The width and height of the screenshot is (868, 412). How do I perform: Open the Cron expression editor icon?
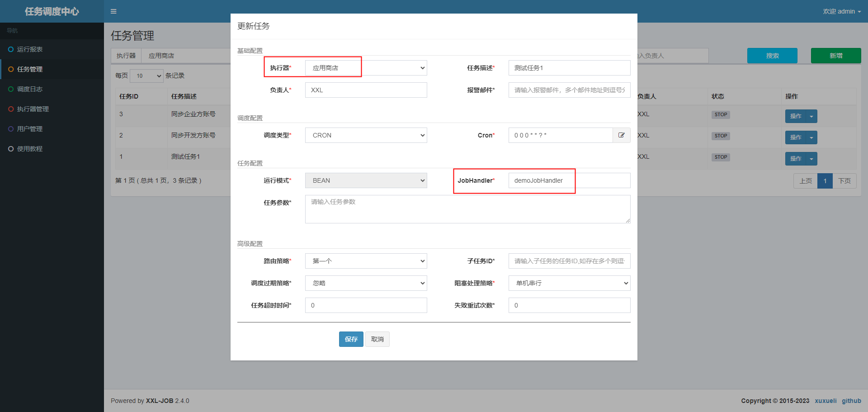click(622, 135)
